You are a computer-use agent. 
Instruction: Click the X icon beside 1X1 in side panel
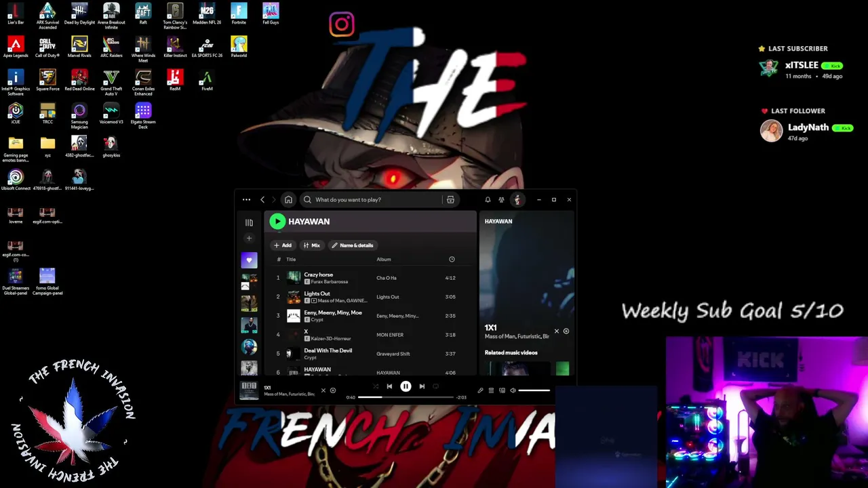557,331
